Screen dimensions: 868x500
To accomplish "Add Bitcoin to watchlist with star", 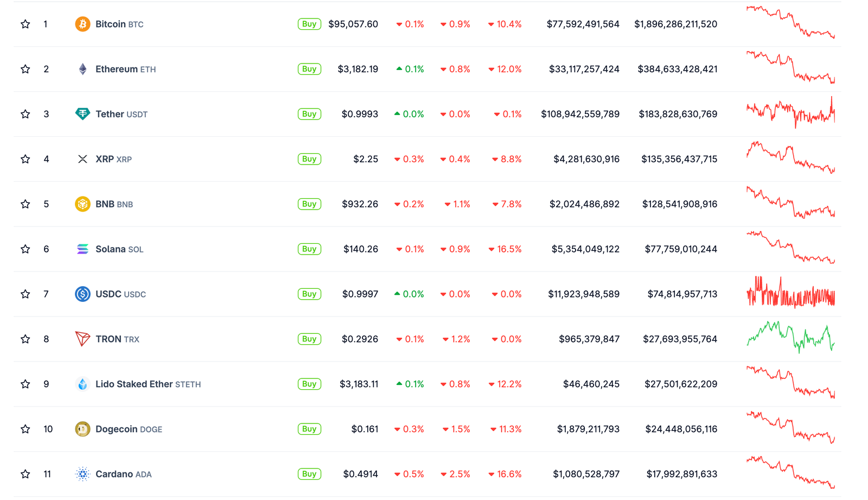I will tap(25, 24).
